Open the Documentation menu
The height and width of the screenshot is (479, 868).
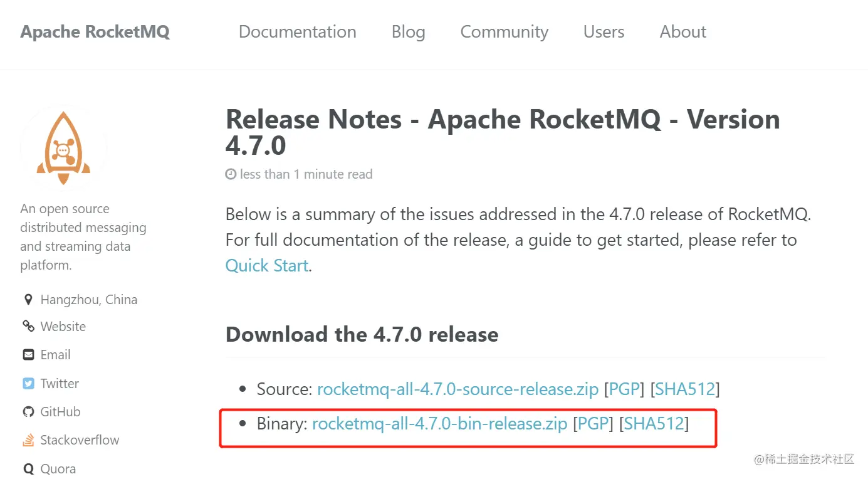pyautogui.click(x=297, y=32)
